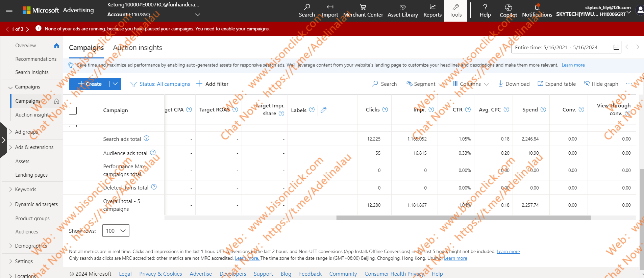Expand the Demographics sidebar section
The width and height of the screenshot is (644, 278).
coord(10,246)
